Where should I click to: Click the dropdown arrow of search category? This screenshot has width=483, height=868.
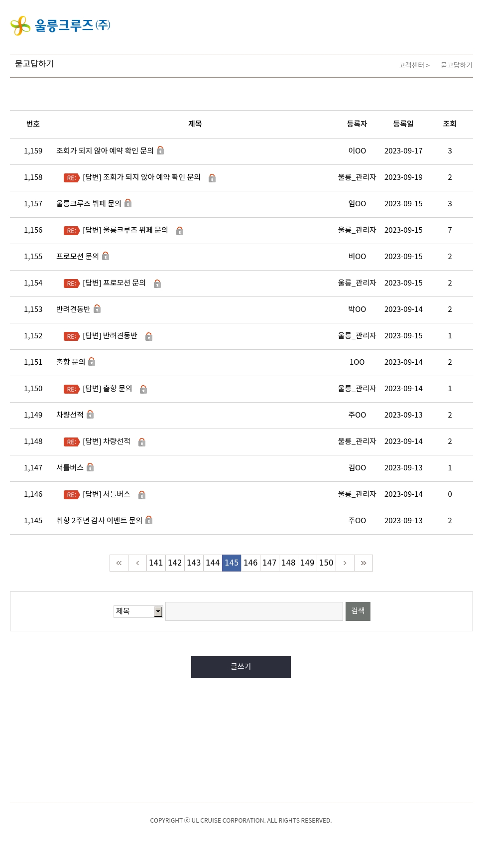[158, 611]
